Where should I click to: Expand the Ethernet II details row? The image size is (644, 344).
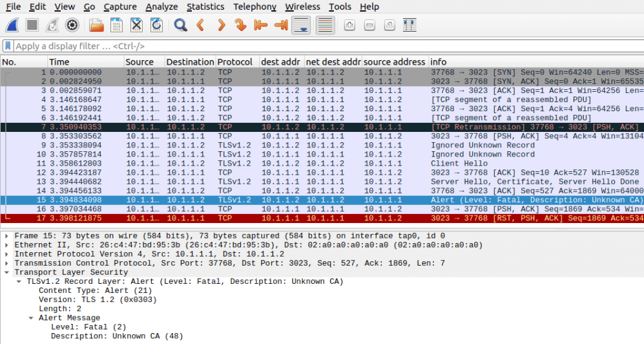point(7,245)
